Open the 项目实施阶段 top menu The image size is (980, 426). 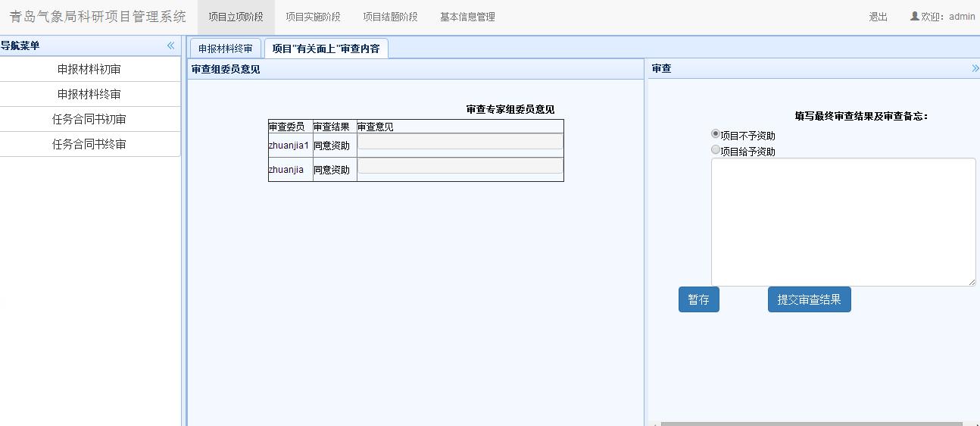[313, 17]
